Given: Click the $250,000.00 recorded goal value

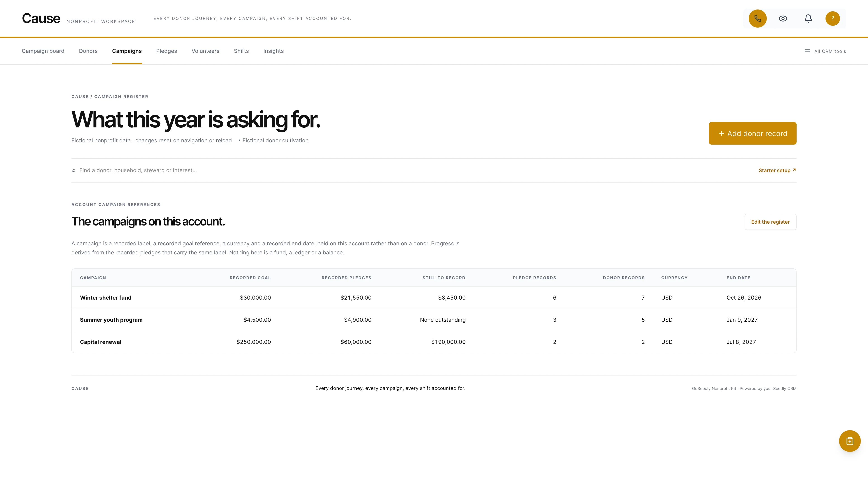Looking at the screenshot, I should 253,342.
